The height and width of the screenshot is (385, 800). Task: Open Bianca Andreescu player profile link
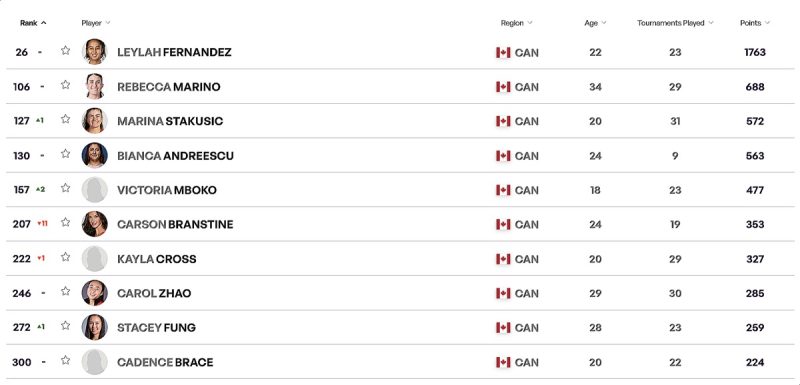(x=175, y=156)
